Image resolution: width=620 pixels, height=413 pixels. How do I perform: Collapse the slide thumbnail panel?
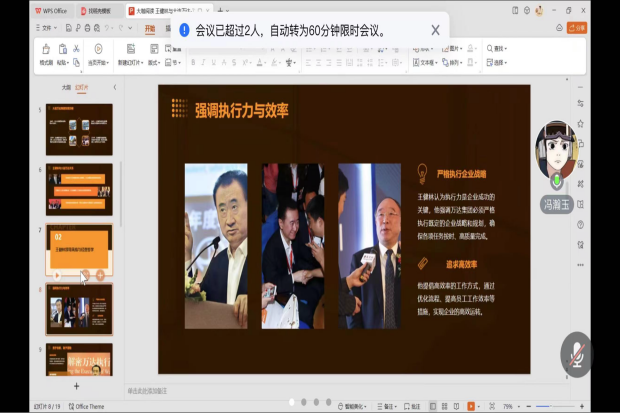tap(114, 87)
